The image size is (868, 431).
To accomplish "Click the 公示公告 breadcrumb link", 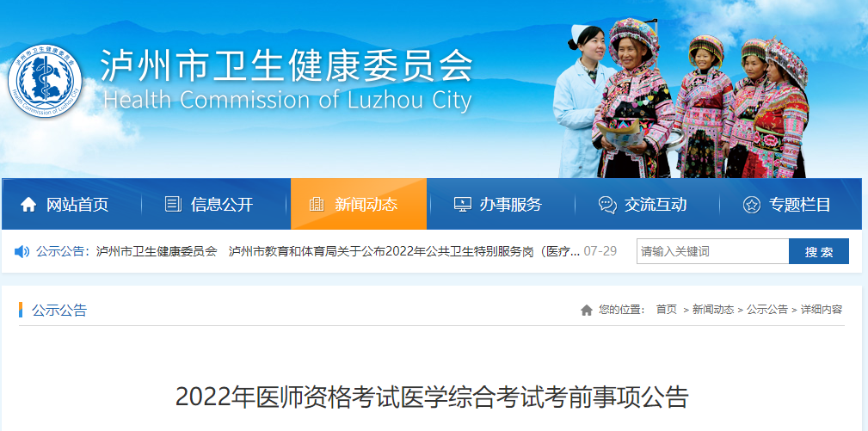I will click(767, 310).
